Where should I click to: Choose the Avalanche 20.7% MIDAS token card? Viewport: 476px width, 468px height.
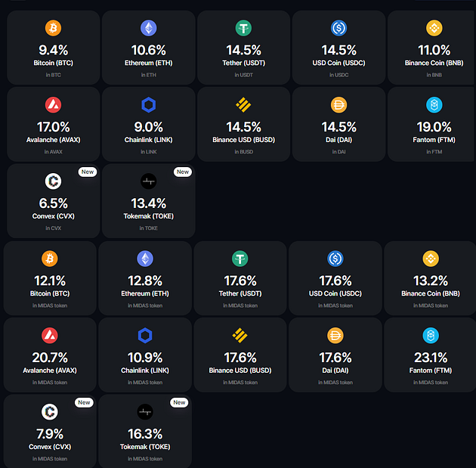50,355
